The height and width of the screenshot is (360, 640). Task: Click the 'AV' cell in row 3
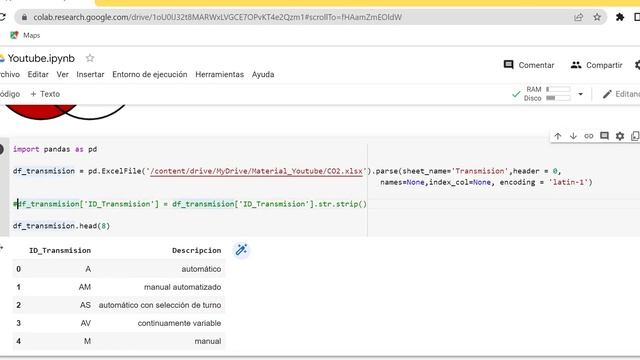click(85, 323)
